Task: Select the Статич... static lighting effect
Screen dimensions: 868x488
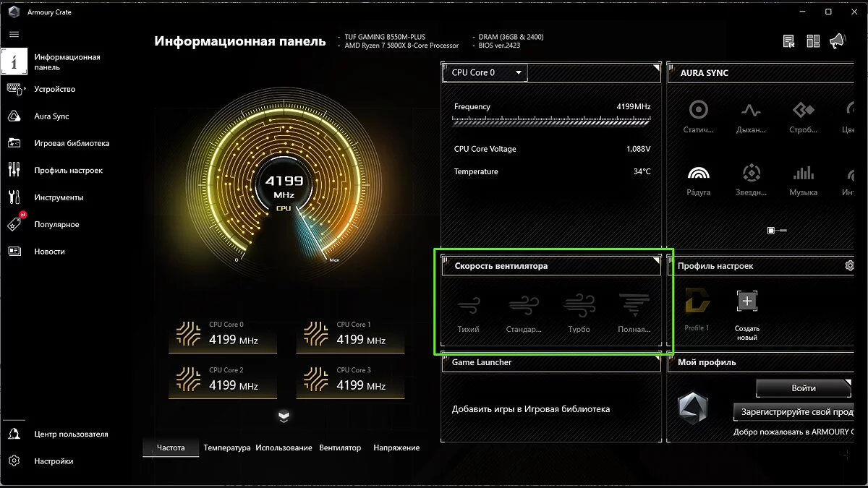Action: (699, 117)
